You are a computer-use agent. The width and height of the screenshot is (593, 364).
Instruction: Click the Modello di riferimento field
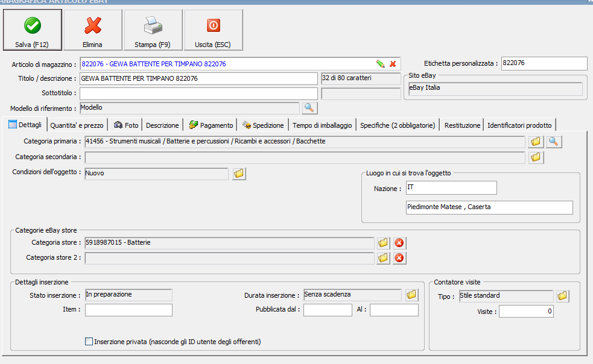click(x=189, y=108)
